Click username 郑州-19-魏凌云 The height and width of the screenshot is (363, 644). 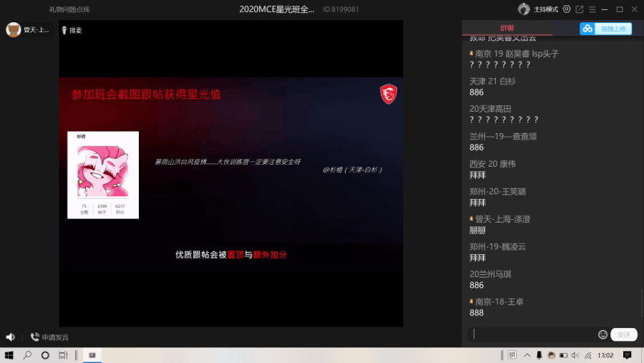click(497, 247)
